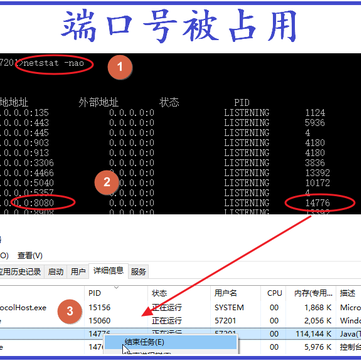Go to the 应用历史记录 tab
361x361 pixels.
pos(21,272)
